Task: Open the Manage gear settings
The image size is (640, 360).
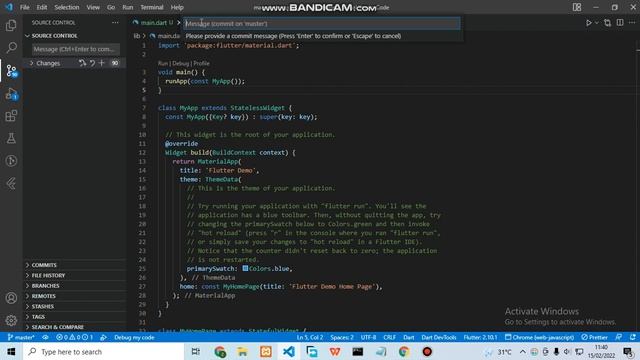Action: pos(11,320)
